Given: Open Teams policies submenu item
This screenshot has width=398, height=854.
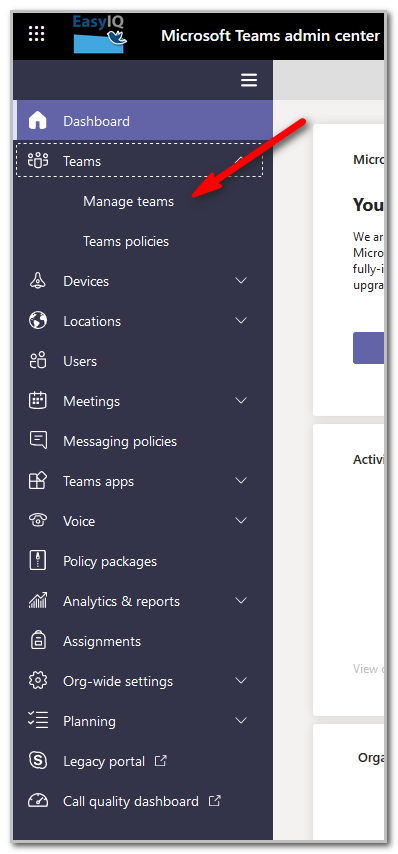Looking at the screenshot, I should (126, 241).
